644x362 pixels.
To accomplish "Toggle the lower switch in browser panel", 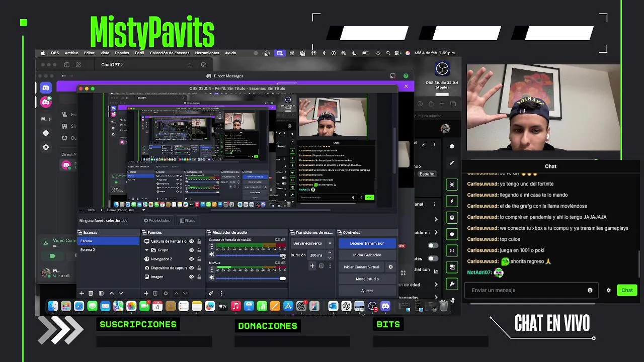I will click(x=433, y=258).
